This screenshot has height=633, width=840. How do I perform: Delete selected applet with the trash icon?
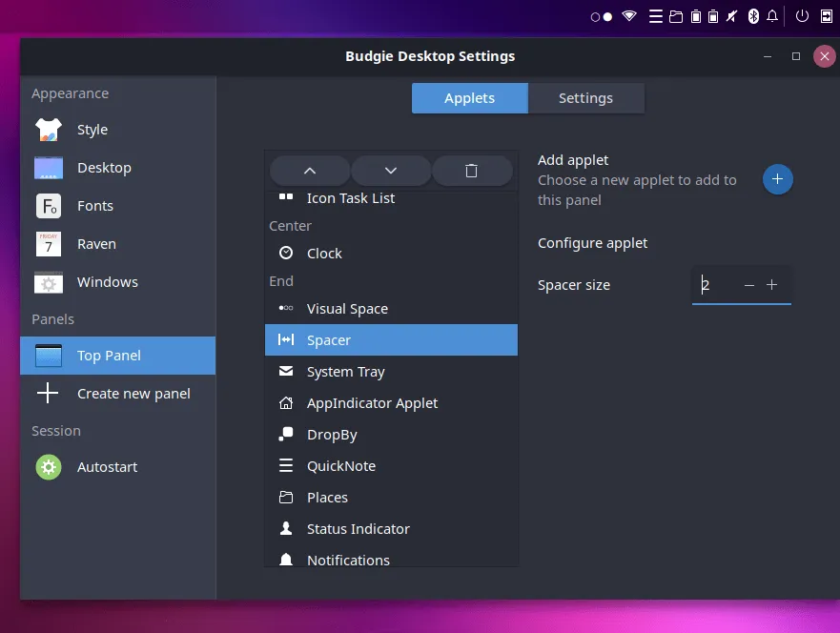click(471, 171)
